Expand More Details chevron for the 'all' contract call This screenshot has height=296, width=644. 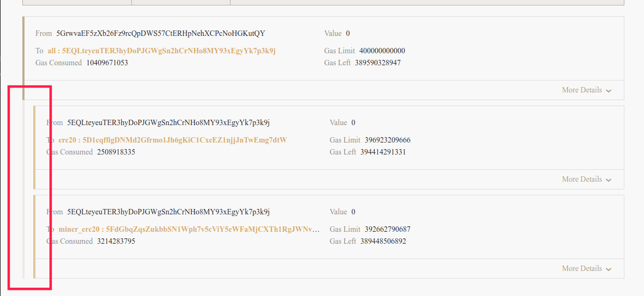(x=609, y=91)
